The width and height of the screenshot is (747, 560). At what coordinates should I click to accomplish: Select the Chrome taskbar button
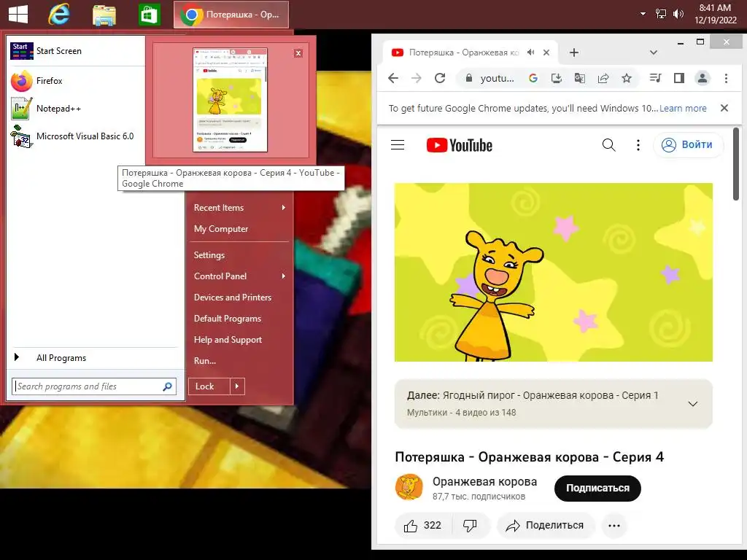click(x=231, y=15)
